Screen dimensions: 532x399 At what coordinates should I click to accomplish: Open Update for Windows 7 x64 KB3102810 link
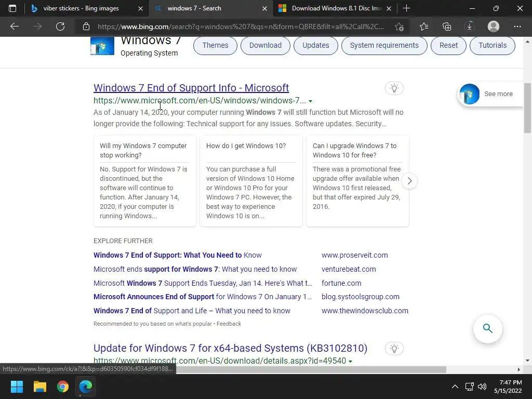[x=230, y=348]
